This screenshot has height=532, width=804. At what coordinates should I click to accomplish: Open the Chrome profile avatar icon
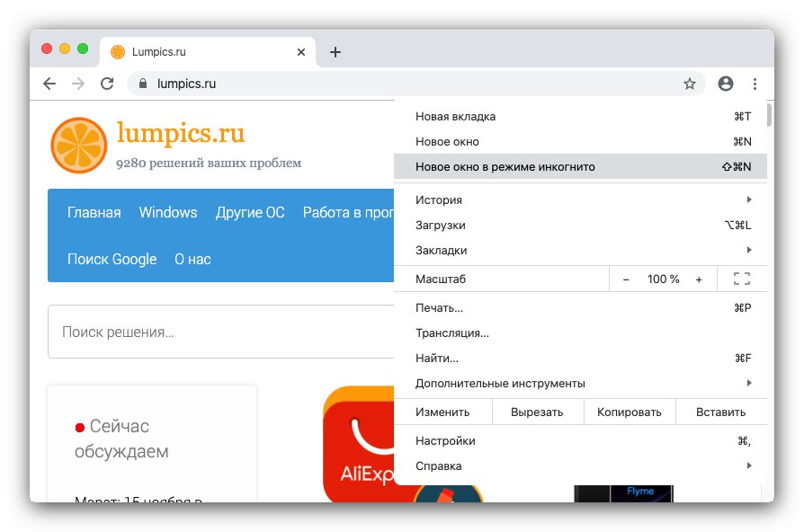(725, 83)
